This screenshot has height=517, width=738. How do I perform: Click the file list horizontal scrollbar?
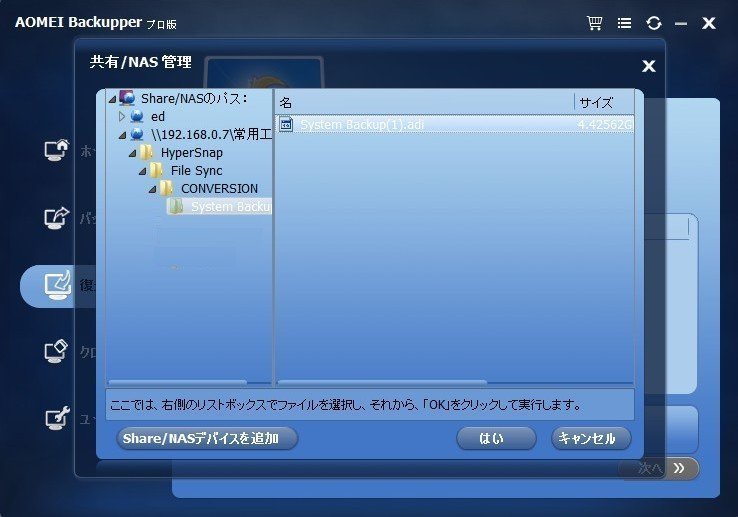click(382, 382)
